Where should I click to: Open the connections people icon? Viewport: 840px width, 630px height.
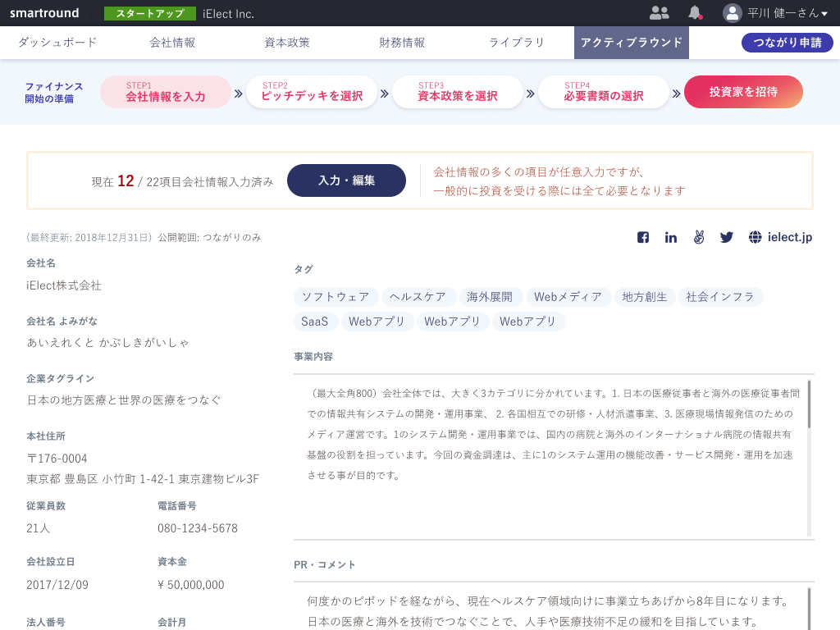tap(659, 13)
